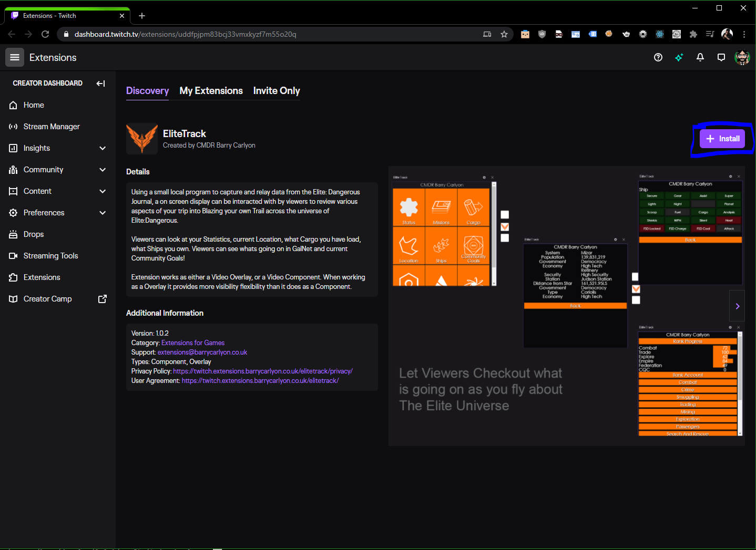Viewport: 756px width, 550px height.
Task: Install the EliteTrack extension
Action: click(x=722, y=139)
